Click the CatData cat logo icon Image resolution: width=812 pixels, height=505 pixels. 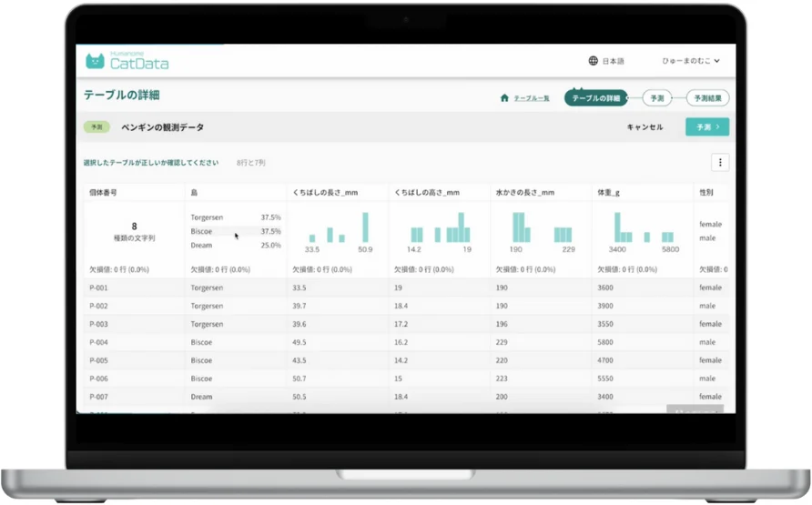(95, 61)
